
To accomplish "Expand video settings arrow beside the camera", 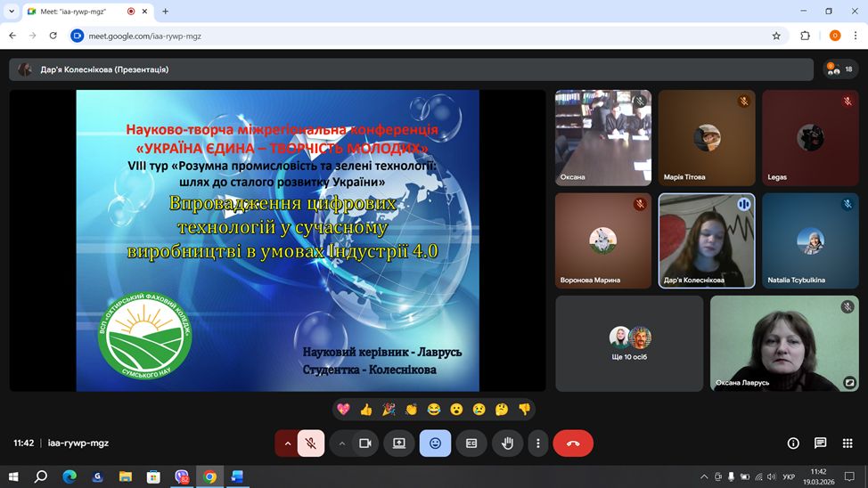I will coord(341,443).
